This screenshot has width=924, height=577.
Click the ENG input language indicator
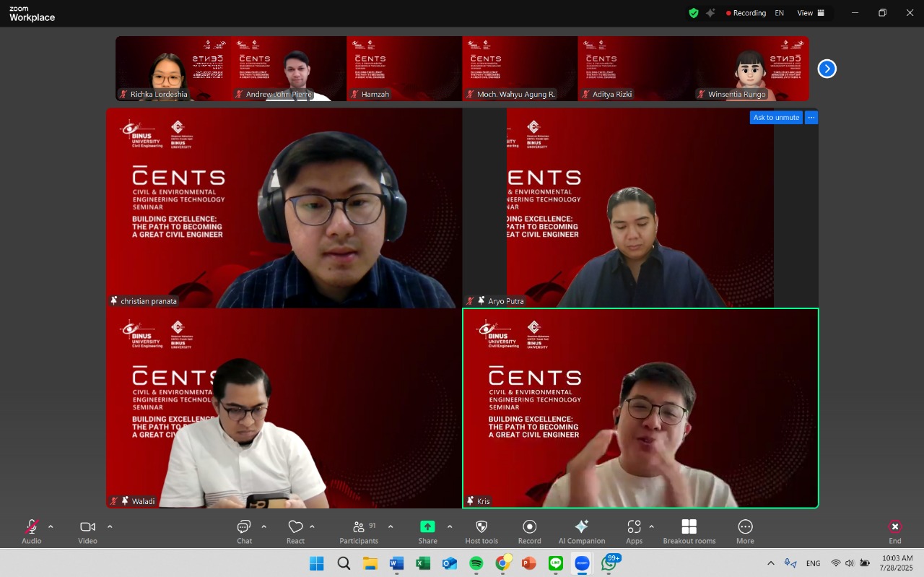(x=813, y=563)
